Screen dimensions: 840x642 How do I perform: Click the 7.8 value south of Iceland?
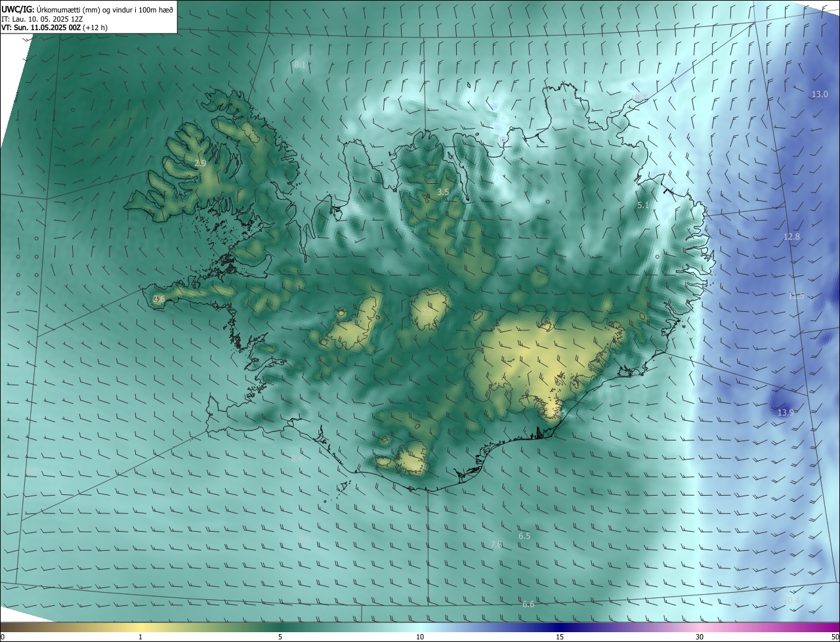pos(497,545)
